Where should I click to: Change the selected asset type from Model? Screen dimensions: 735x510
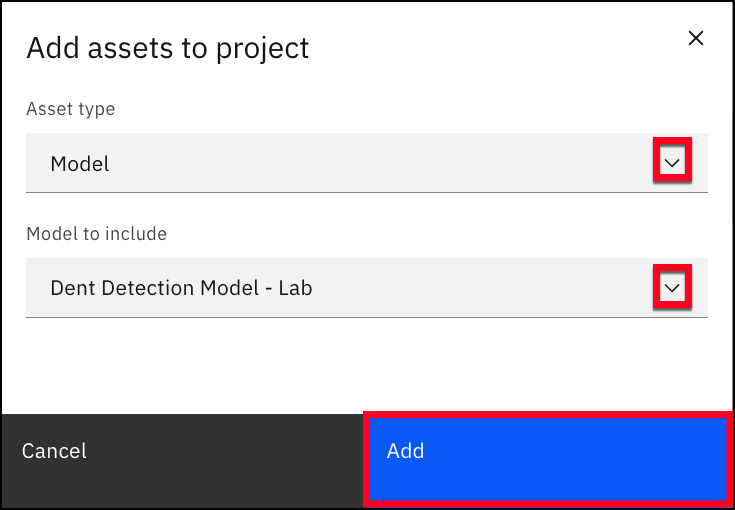367,163
